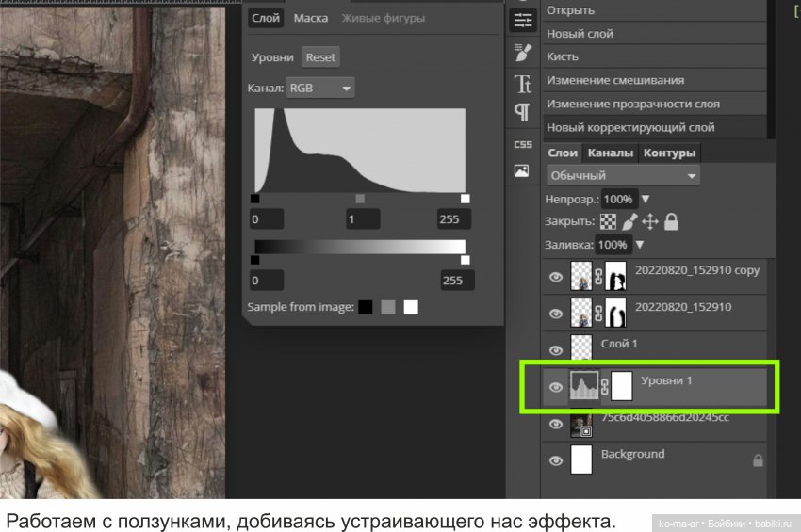Select history step Новый корректирующий слой
Viewport: 801px width, 532px height.
(654, 127)
